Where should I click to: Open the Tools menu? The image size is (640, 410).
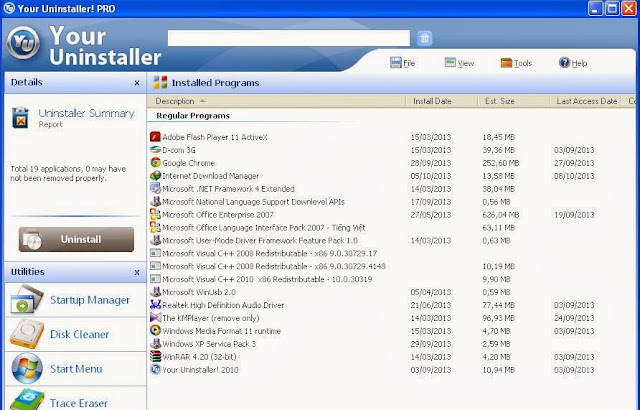click(x=516, y=63)
